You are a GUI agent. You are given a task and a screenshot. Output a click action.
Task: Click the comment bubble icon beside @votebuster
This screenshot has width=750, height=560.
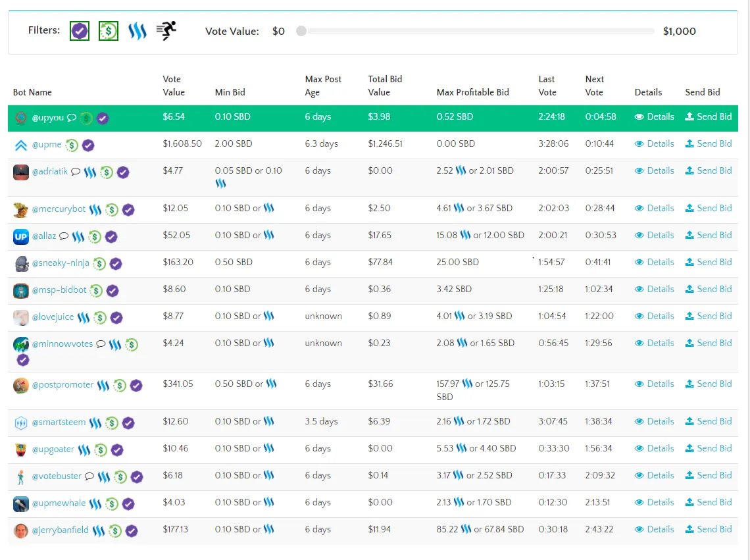coord(89,476)
